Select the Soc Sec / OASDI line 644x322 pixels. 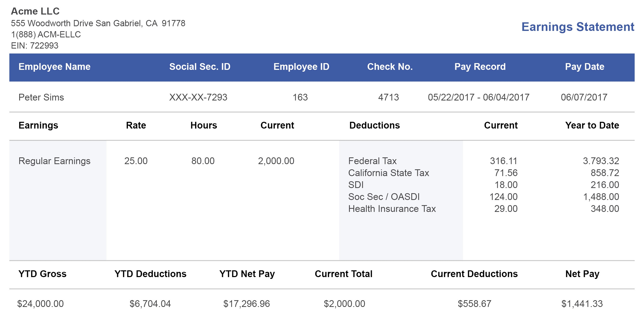(384, 197)
